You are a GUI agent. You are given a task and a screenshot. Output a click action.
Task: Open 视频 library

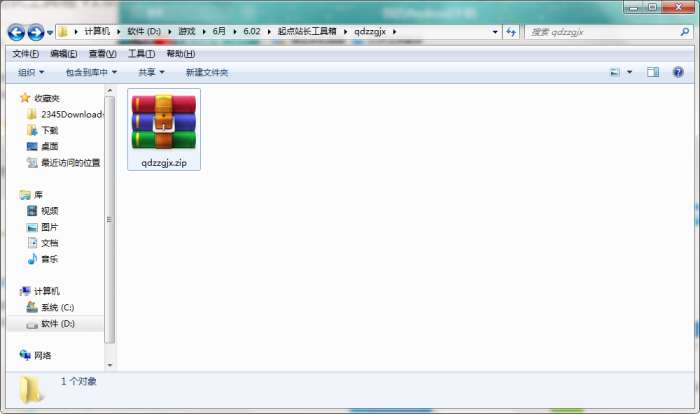50,211
